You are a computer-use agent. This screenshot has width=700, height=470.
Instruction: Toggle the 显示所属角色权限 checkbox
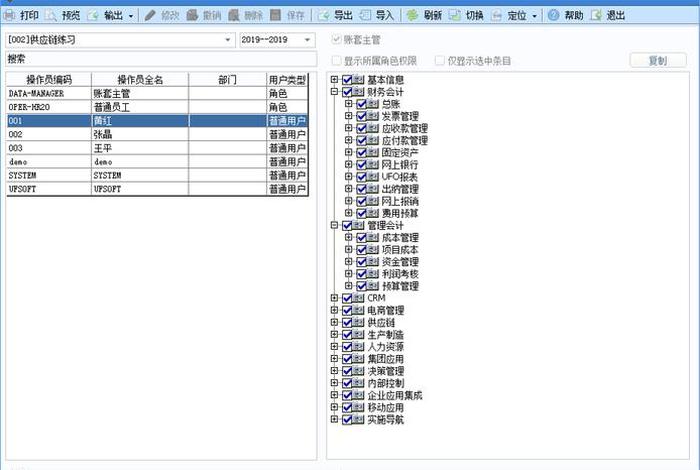(336, 60)
